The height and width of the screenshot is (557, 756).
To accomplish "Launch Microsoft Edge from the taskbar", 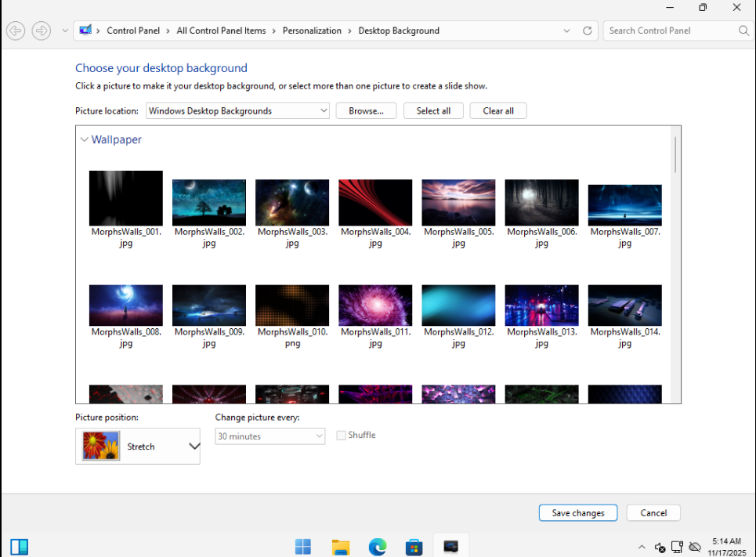I will point(378,546).
